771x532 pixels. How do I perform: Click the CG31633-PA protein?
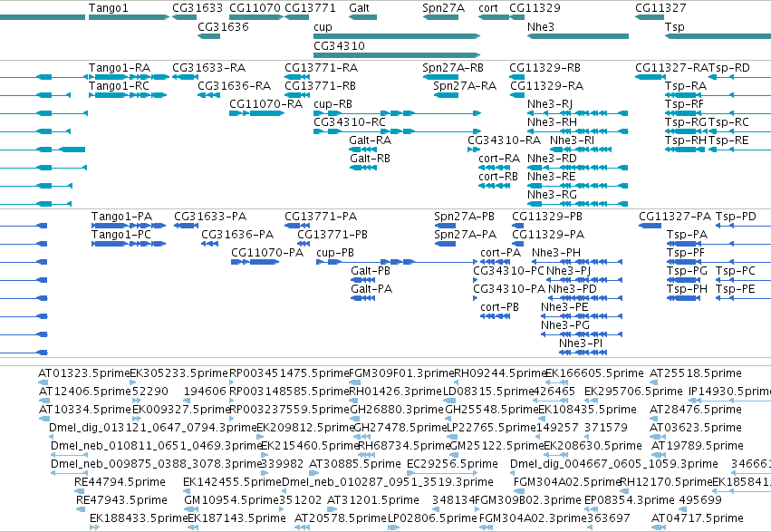pos(187,226)
